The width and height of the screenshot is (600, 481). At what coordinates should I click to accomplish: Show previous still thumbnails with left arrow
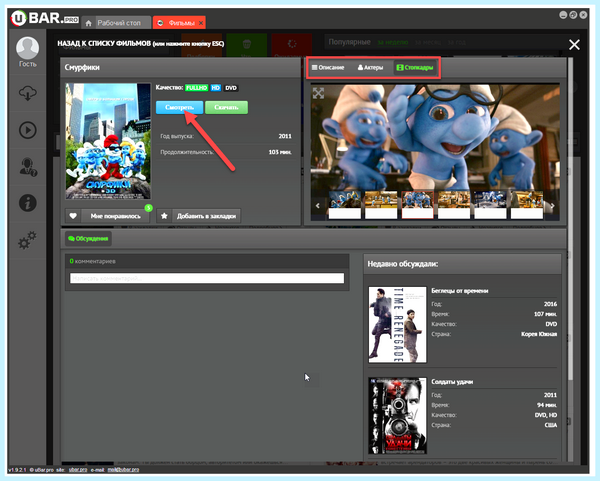[x=317, y=205]
